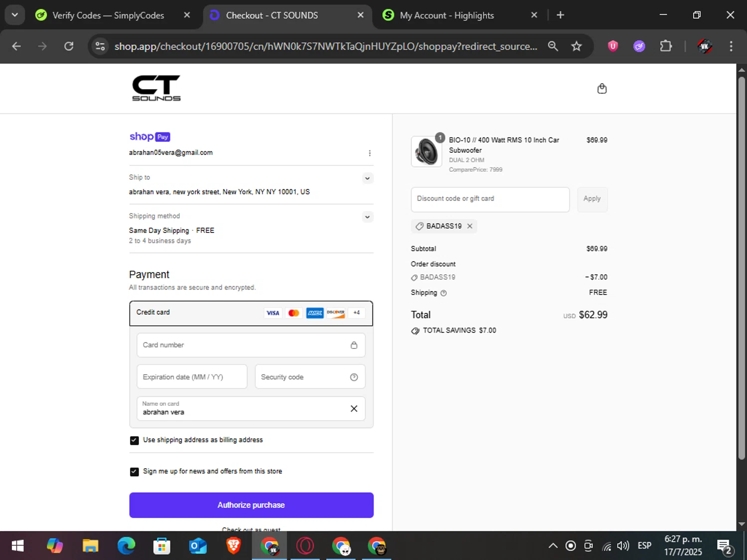This screenshot has height=560, width=747.
Task: Click the browser address bar URL
Action: point(326,46)
